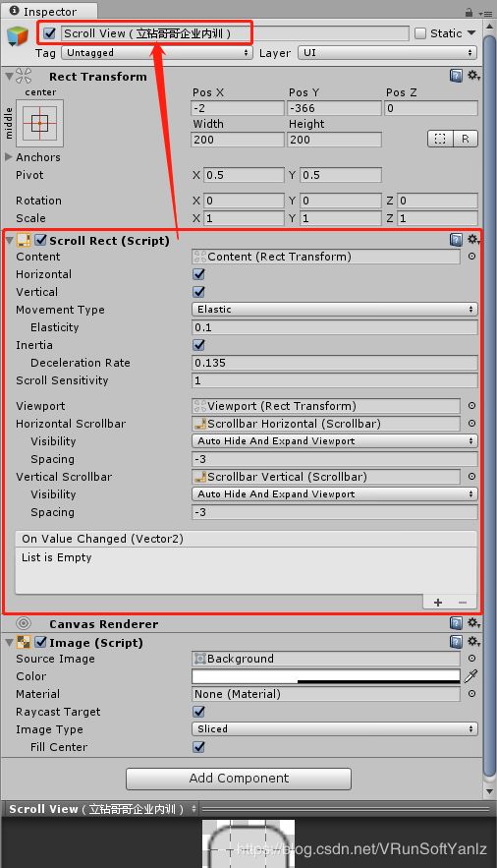The image size is (497, 868).
Task: Open the Layer dropdown showing UI
Action: [x=388, y=52]
